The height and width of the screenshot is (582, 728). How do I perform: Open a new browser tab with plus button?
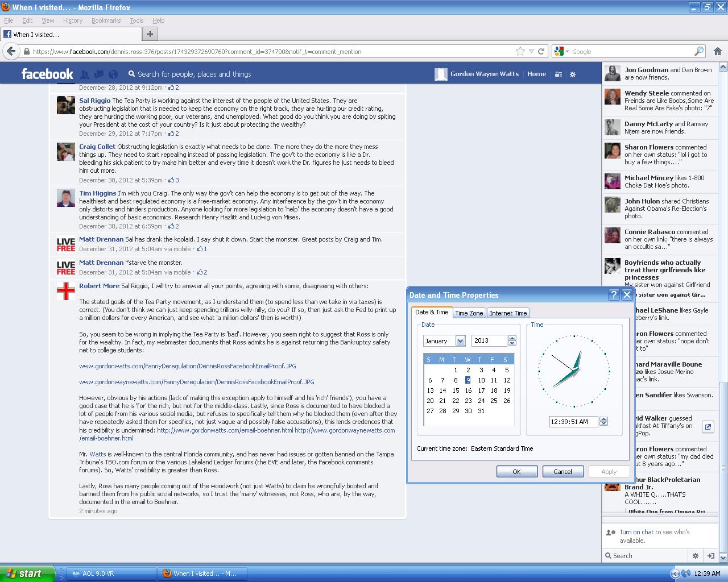pos(150,34)
